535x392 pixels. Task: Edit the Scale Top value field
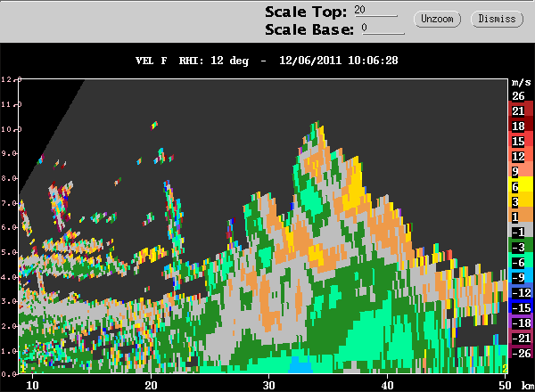[375, 11]
